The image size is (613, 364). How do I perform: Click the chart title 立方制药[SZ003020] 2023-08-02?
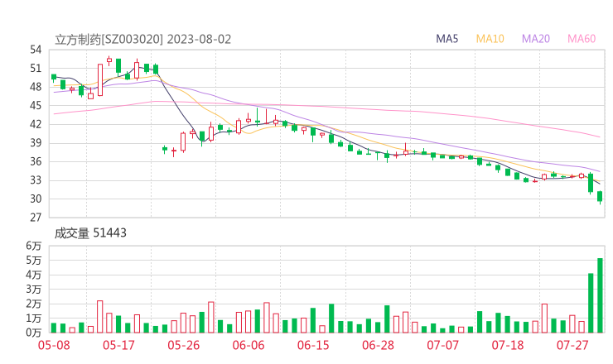pos(142,40)
